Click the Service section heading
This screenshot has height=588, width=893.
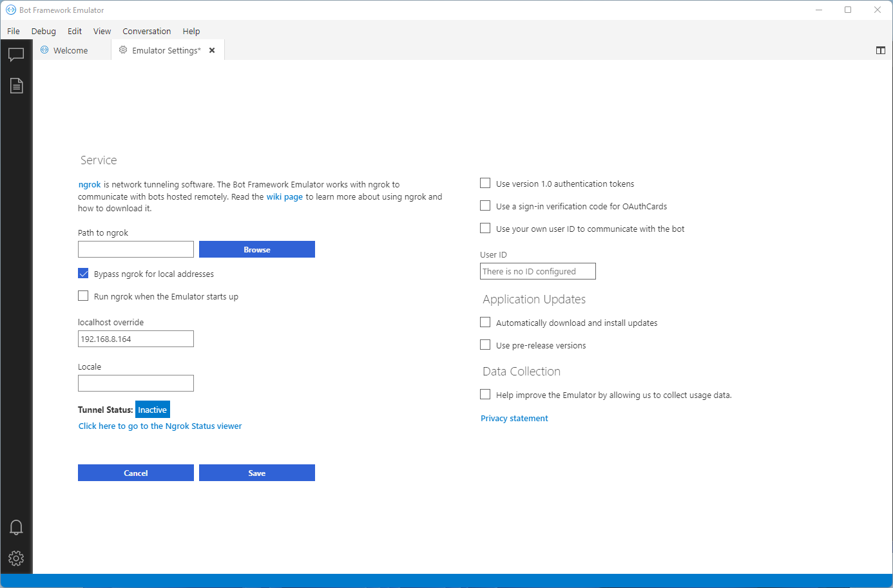[99, 160]
